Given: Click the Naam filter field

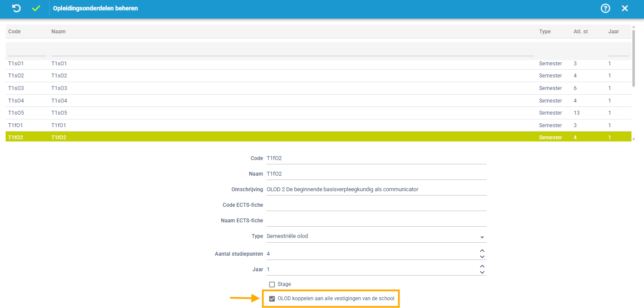Looking at the screenshot, I should (292, 51).
